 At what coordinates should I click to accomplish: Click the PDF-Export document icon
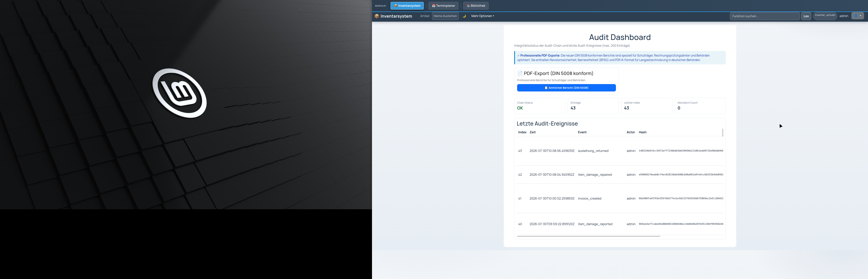click(520, 73)
